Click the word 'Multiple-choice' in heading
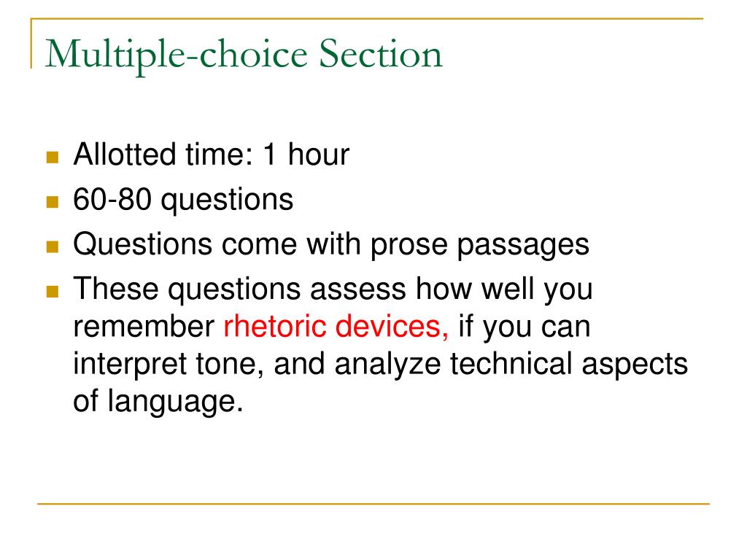The width and height of the screenshot is (747, 560). click(x=177, y=56)
